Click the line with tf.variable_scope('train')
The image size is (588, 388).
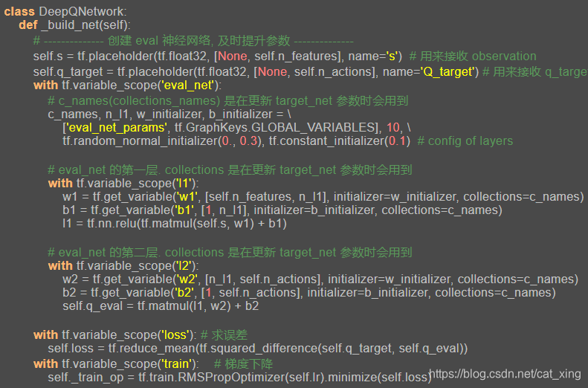click(x=116, y=363)
